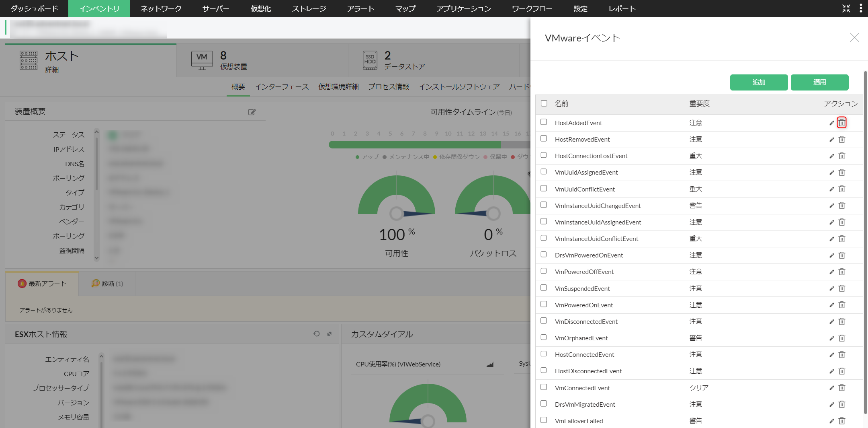Select the VmOrphanedEvent checkbox

coord(544,337)
